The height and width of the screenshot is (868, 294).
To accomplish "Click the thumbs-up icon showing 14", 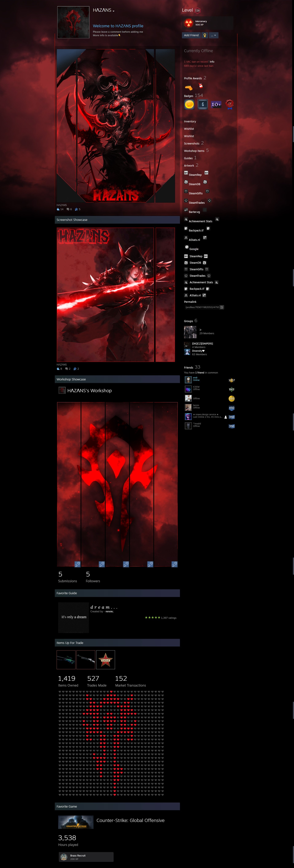I will (x=58, y=209).
